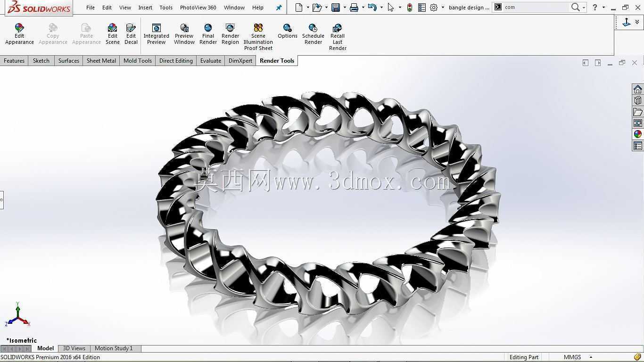Open the File menu

pos(91,8)
